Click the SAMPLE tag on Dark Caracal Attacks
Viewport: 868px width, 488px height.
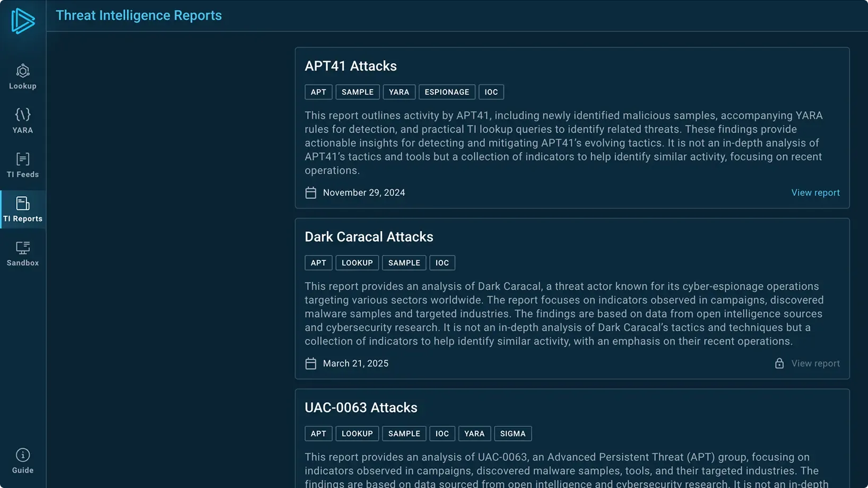pos(404,263)
